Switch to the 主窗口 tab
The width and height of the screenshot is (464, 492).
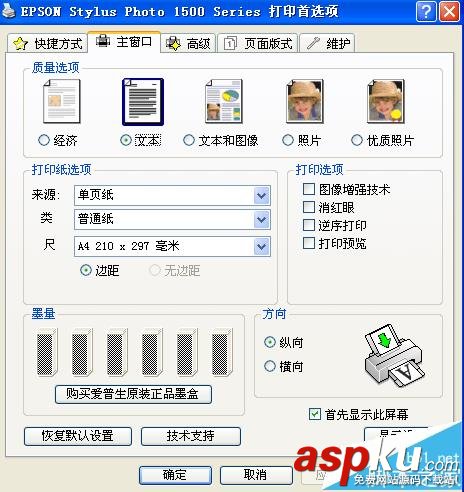(x=124, y=42)
